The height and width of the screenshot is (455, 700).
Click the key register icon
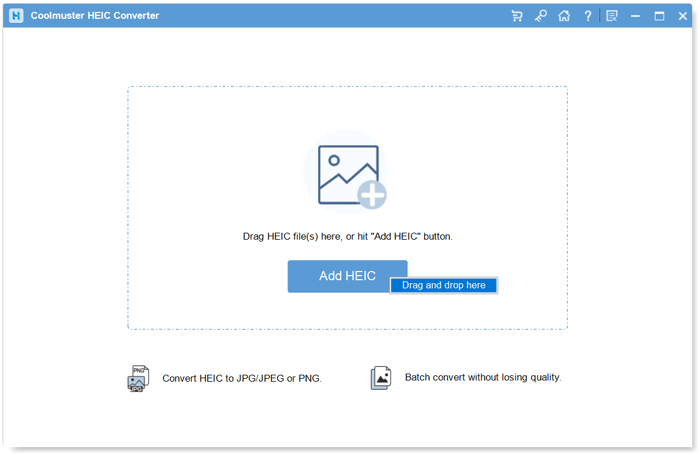coord(541,16)
